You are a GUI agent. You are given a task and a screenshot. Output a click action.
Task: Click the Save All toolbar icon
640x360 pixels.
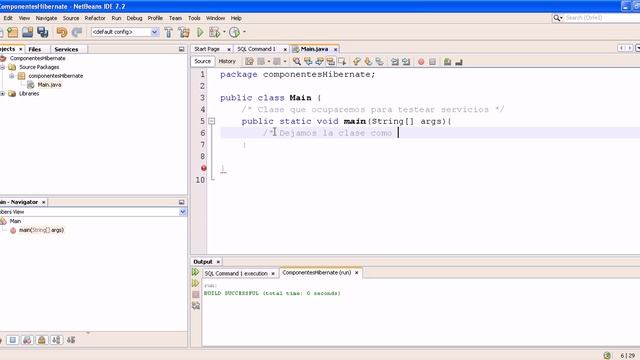pos(42,32)
